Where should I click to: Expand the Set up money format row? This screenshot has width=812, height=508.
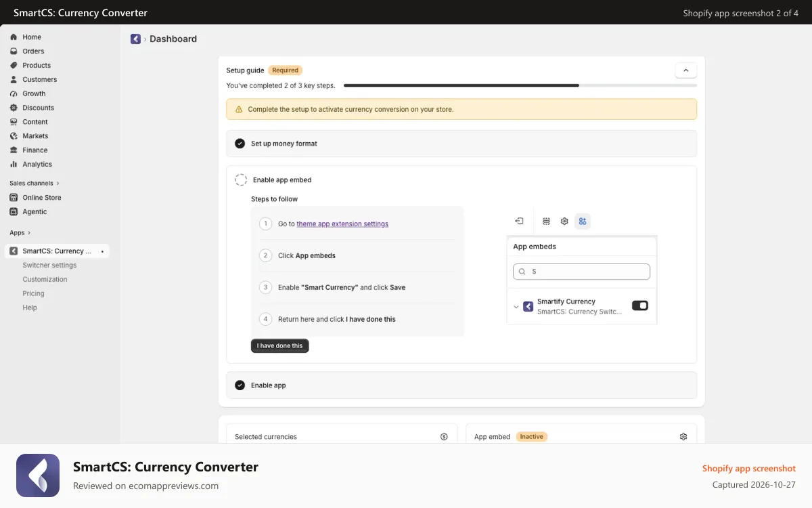tap(461, 144)
